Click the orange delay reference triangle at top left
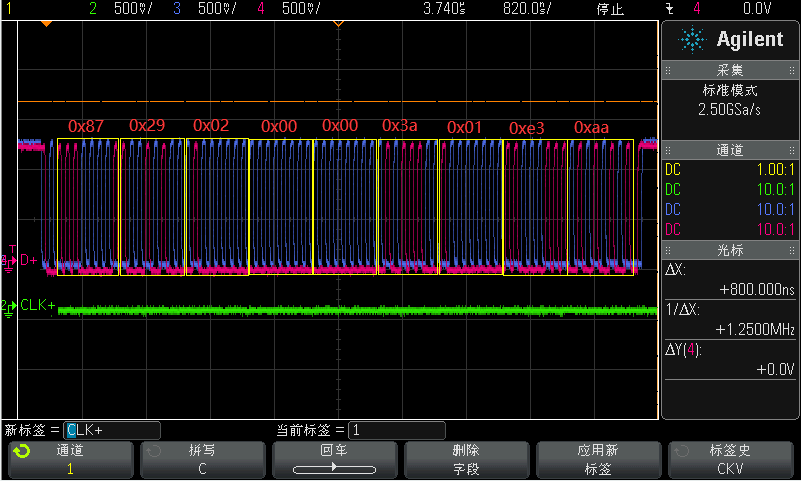 (45, 22)
